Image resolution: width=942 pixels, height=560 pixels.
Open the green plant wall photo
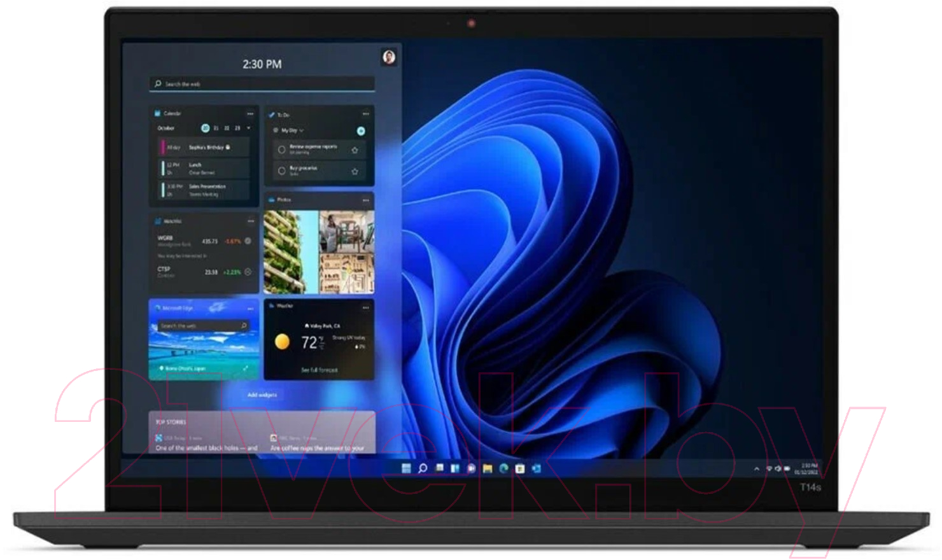[x=291, y=252]
